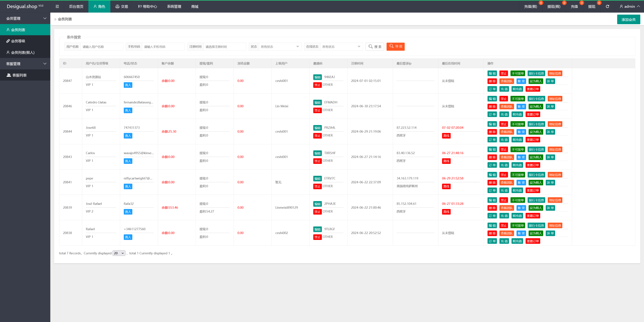This screenshot has width=644, height=322.
Task: Click red 禁止 button for user Carlos
Action: coord(503,150)
